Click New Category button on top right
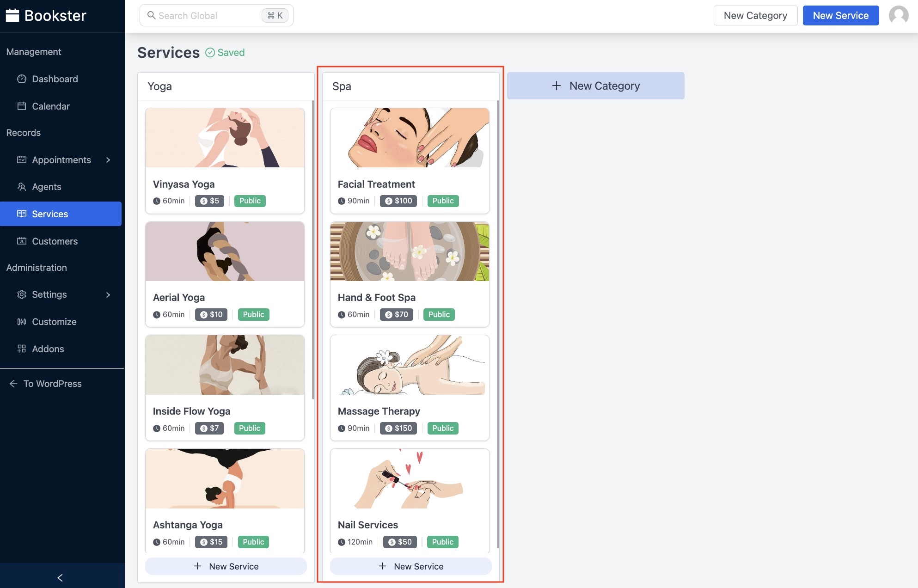 click(755, 15)
